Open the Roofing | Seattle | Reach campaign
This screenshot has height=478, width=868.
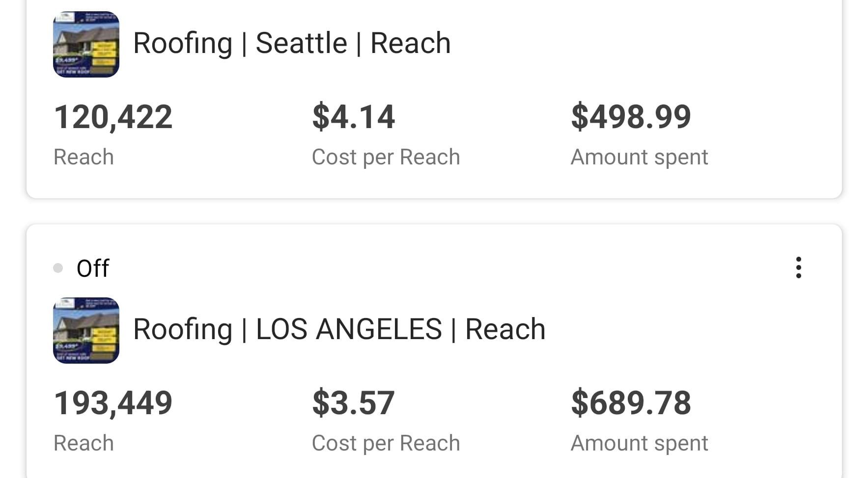(292, 43)
